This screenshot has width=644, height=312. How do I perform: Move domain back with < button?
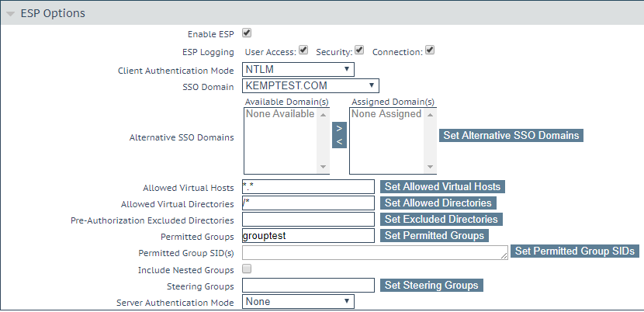tap(339, 142)
